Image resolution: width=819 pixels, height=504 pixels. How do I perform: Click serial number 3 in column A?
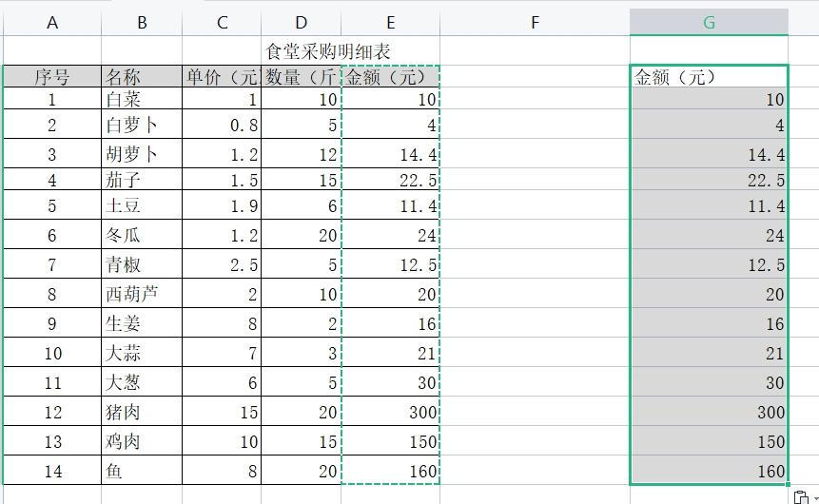coord(52,153)
